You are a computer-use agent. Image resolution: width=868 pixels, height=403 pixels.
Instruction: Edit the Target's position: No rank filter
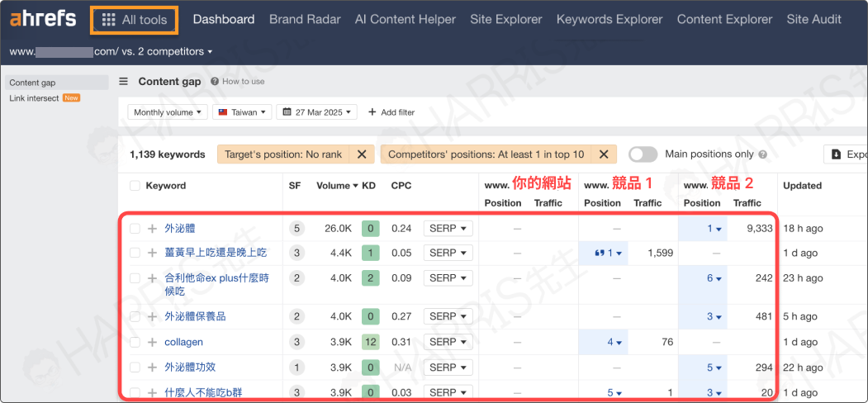point(283,154)
